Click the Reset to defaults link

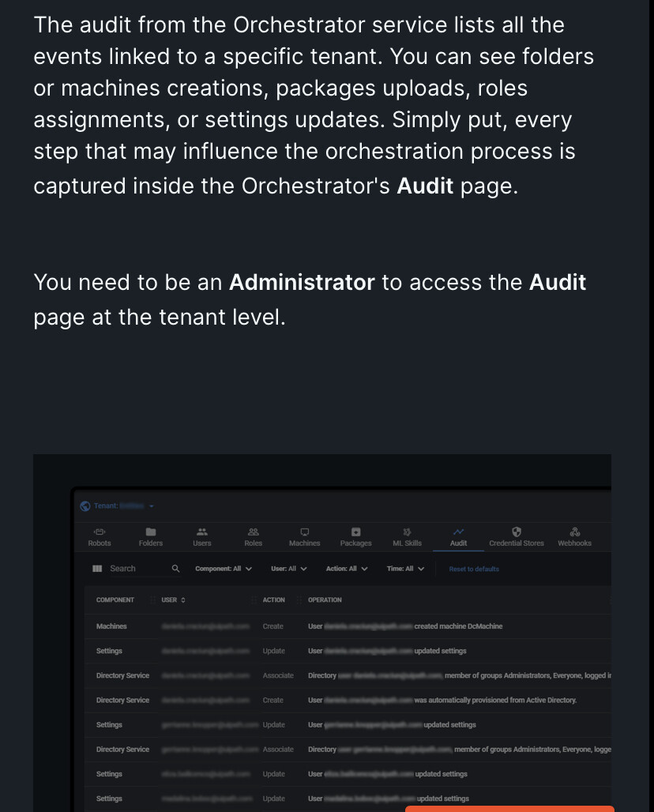474,570
